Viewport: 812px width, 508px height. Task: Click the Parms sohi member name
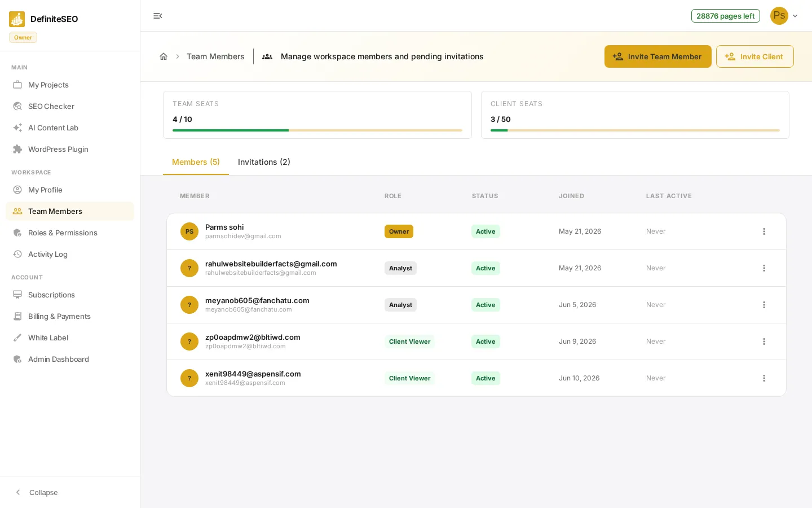point(224,227)
